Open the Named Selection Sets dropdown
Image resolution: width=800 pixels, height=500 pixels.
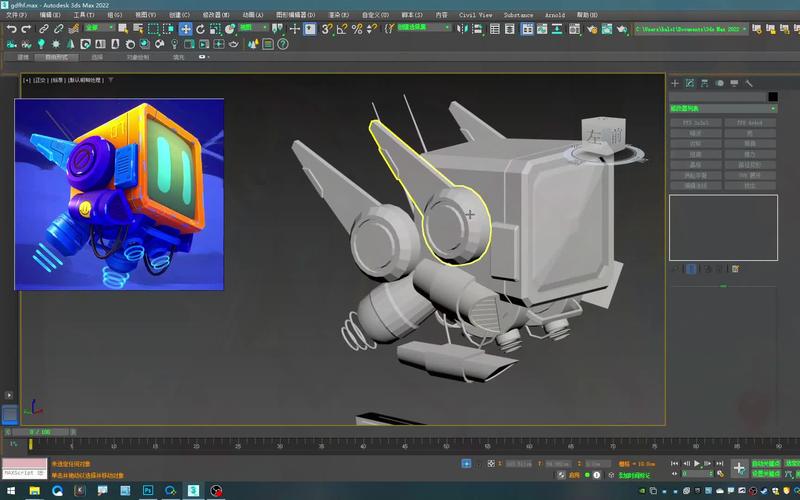click(423, 28)
